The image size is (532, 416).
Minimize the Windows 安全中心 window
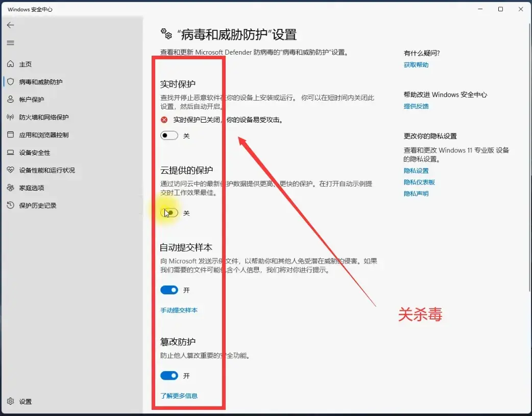coord(480,9)
